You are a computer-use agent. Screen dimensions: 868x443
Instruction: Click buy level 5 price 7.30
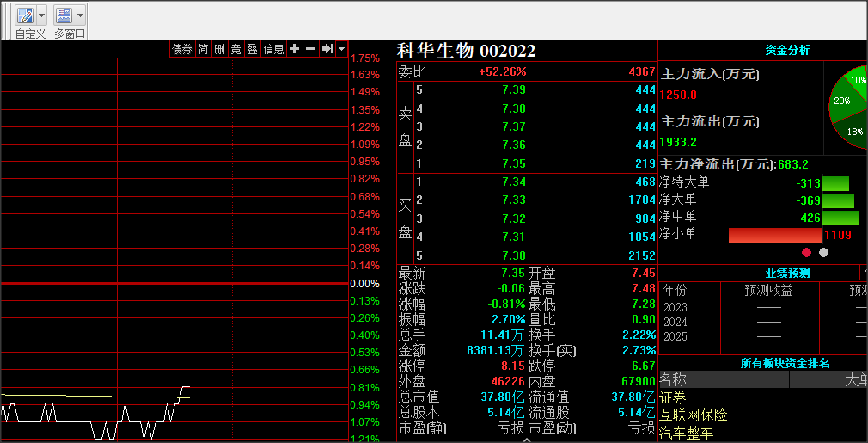click(x=514, y=255)
